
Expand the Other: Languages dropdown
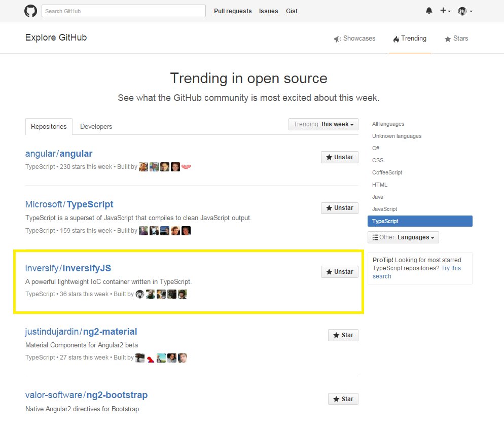tap(403, 237)
